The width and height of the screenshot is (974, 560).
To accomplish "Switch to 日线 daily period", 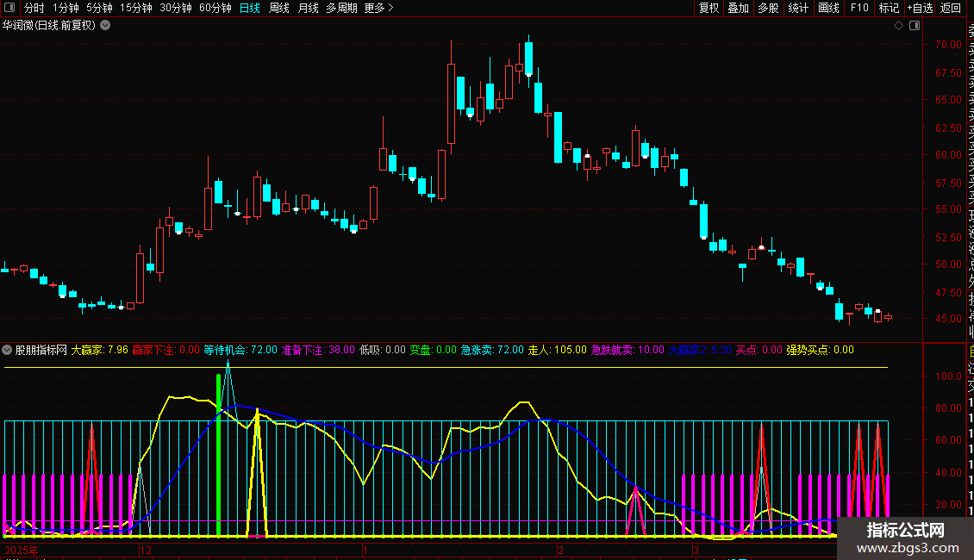I will tap(250, 8).
